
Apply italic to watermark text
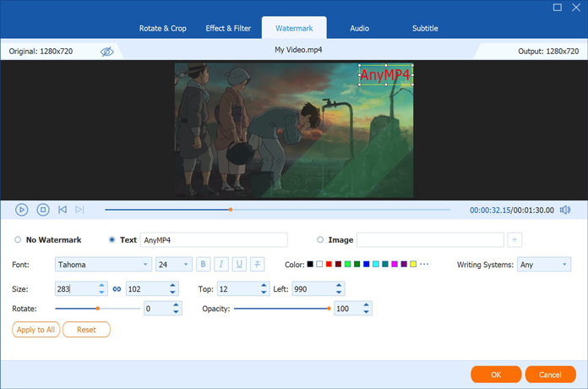(221, 265)
